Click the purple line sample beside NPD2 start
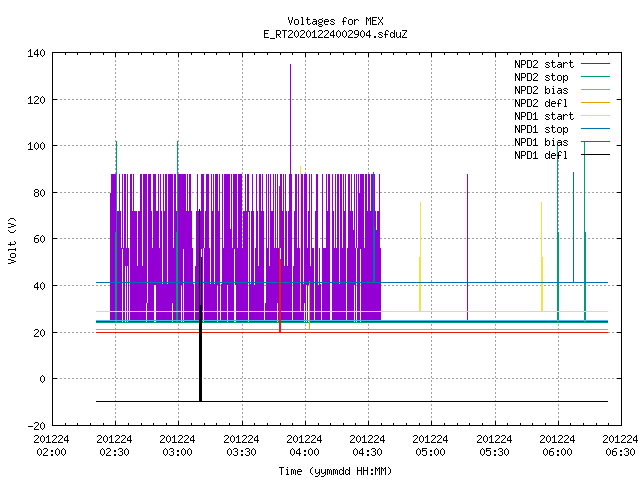Screen dimensions: 640x480 (x=595, y=64)
